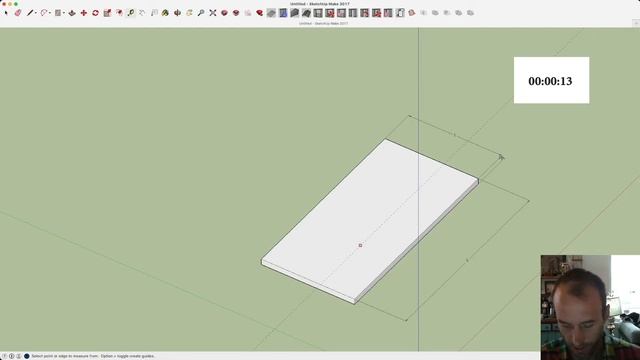Select the arrow Select tool
This screenshot has width=640, height=360.
(x=6, y=13)
